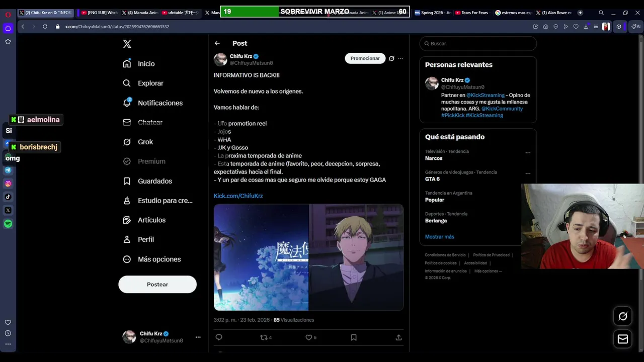Open Berlanga trending topic
644x362 pixels.
click(436, 221)
